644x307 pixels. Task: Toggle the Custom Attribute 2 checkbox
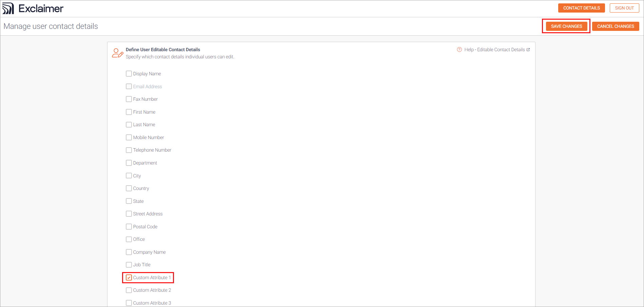click(129, 290)
